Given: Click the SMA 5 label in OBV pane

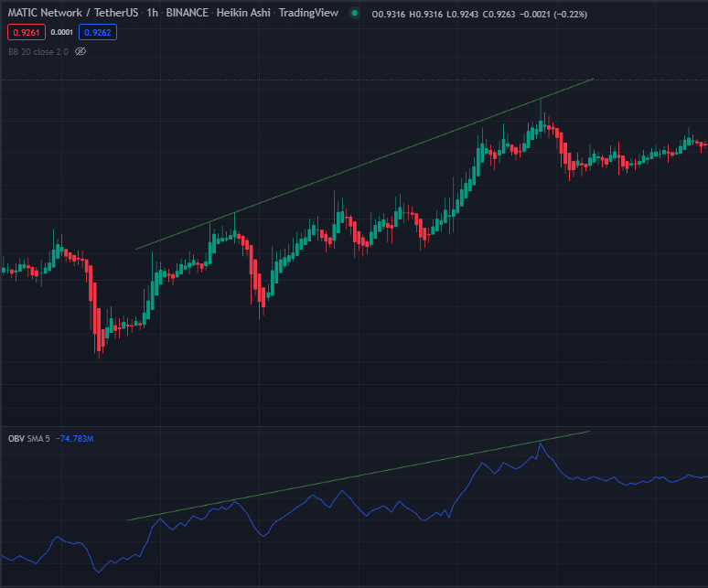Looking at the screenshot, I should (38, 439).
